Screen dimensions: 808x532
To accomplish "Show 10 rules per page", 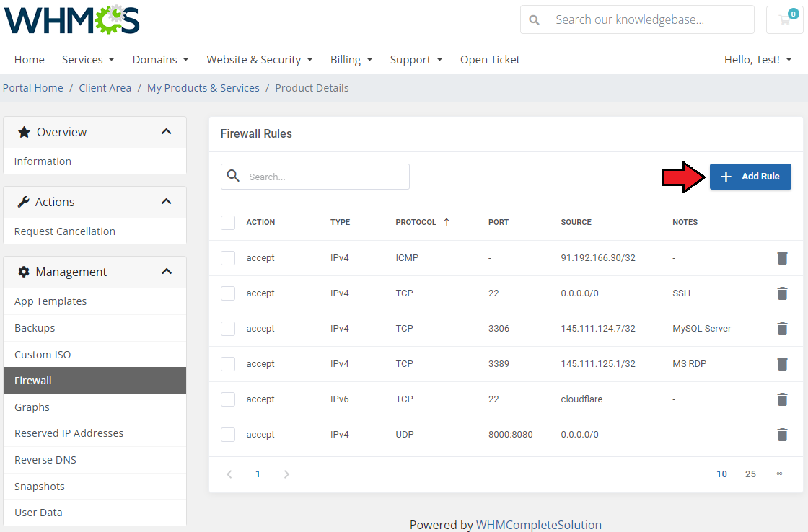I will pyautogui.click(x=721, y=474).
